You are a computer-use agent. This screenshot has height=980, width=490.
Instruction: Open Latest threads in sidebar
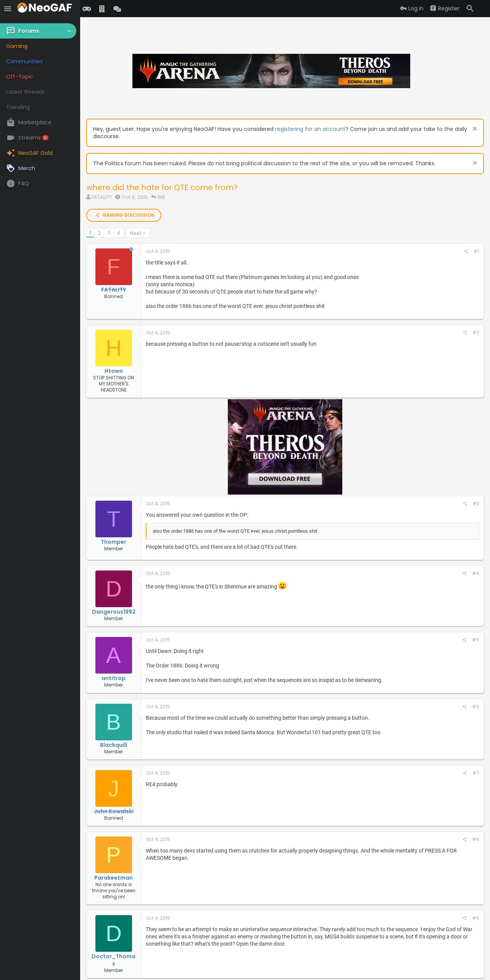click(x=25, y=92)
